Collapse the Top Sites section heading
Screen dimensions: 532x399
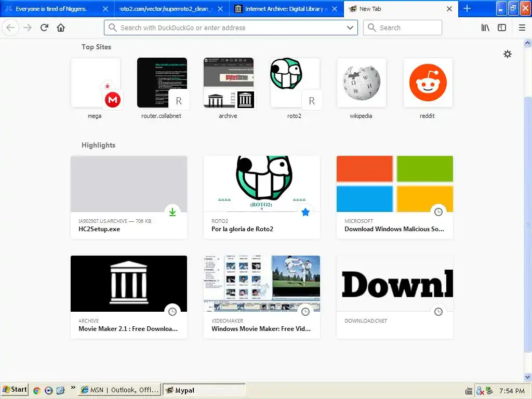pos(96,47)
